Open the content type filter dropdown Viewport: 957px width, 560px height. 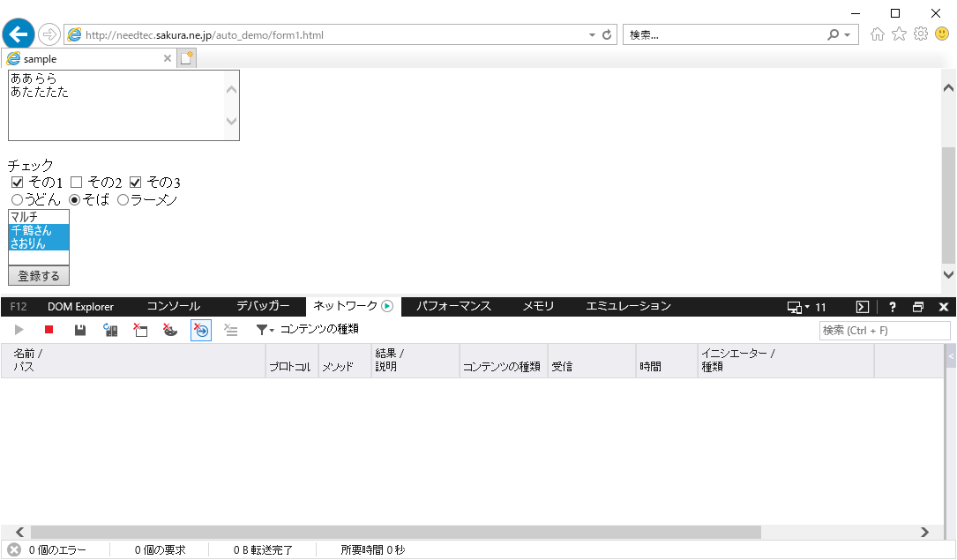pyautogui.click(x=307, y=330)
